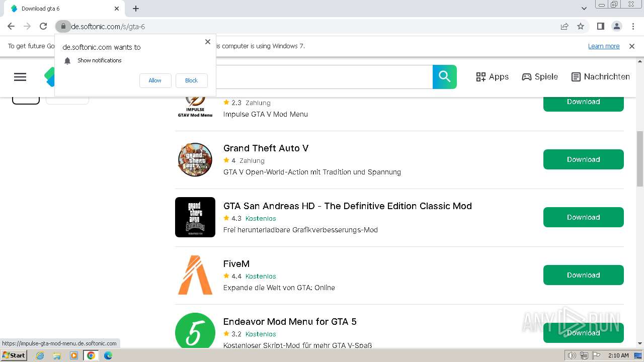Allow notifications from de.softonic.com
Image resolution: width=644 pixels, height=362 pixels.
point(155,80)
